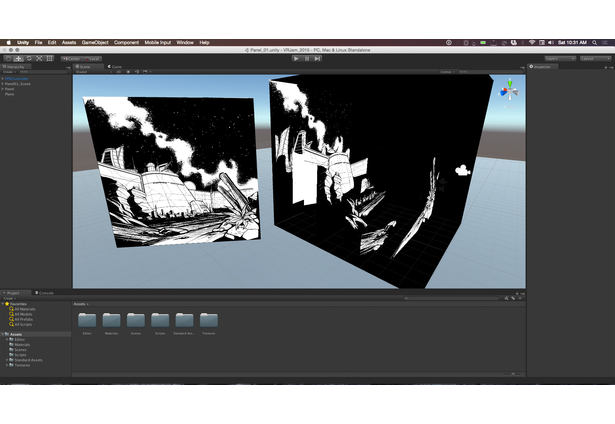The height and width of the screenshot is (424, 615).
Task: Select the Inspector tab
Action: [542, 67]
